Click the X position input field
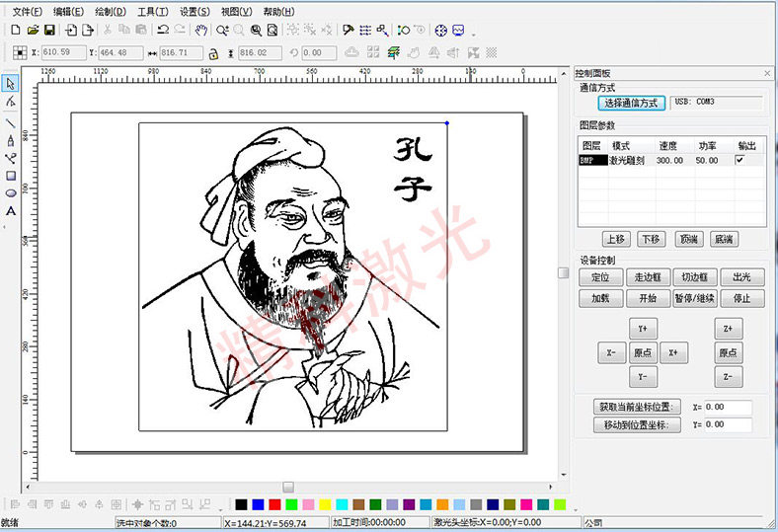 tap(63, 52)
